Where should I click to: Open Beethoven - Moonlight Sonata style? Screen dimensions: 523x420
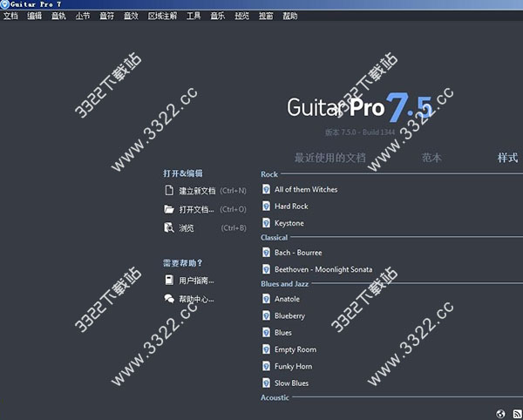pos(323,269)
